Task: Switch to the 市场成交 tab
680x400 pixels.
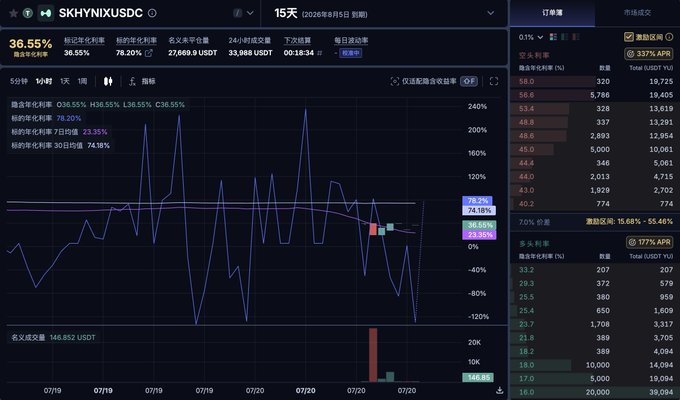Action: point(637,13)
